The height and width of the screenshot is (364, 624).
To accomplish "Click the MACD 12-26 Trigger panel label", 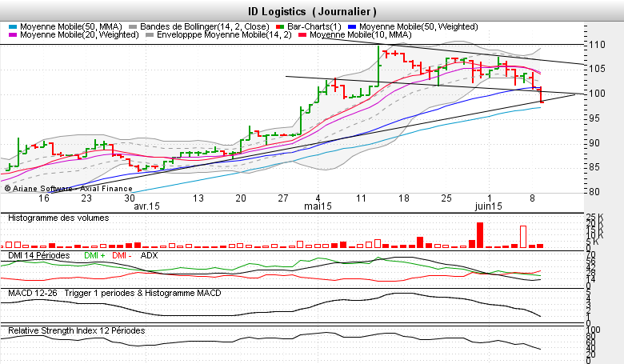I will pyautogui.click(x=114, y=293).
